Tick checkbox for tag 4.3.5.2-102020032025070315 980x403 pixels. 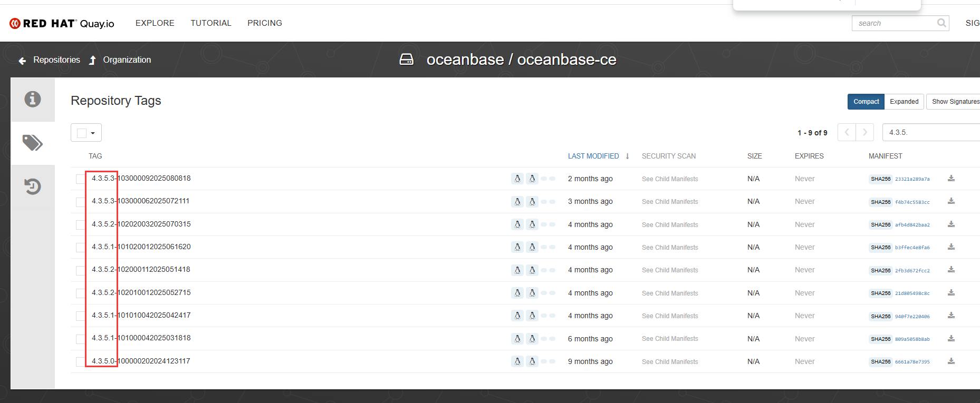pos(80,225)
